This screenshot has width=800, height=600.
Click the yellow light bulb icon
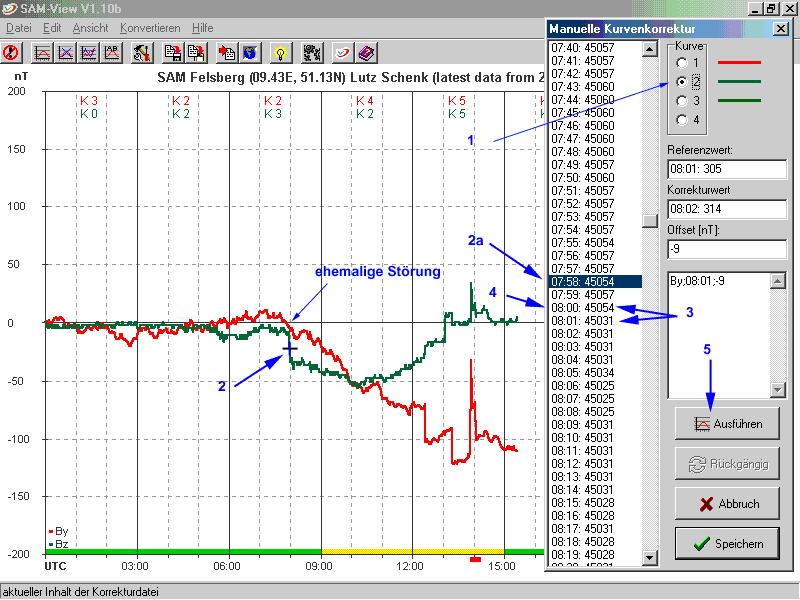tap(280, 53)
